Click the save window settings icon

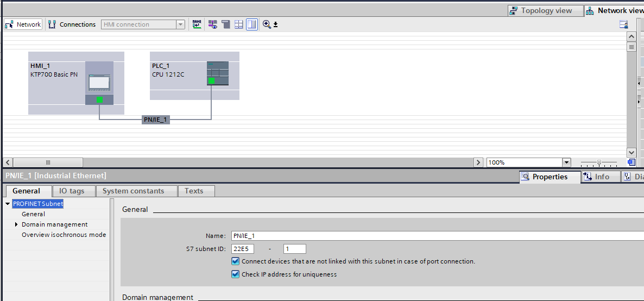tap(623, 24)
